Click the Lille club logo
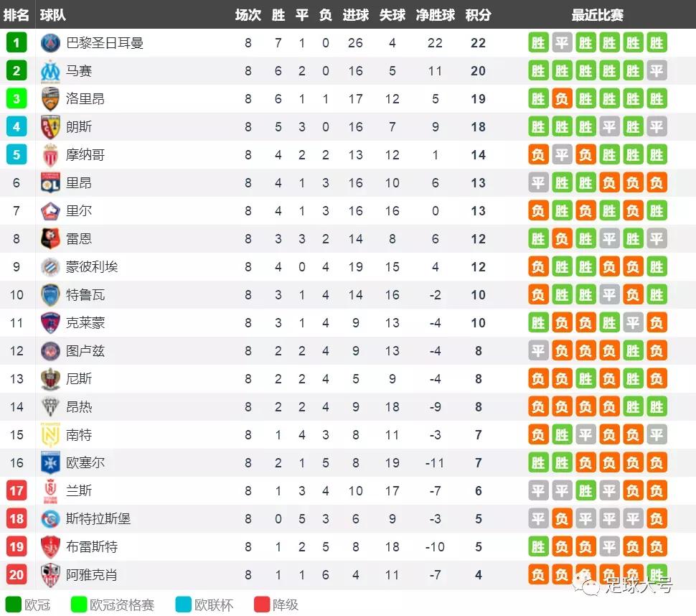Viewport: 696px width, 616px height. click(x=50, y=211)
